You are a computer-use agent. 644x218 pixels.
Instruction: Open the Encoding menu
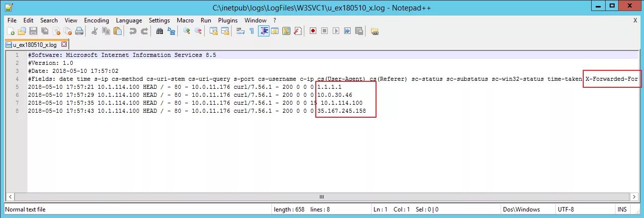click(97, 20)
